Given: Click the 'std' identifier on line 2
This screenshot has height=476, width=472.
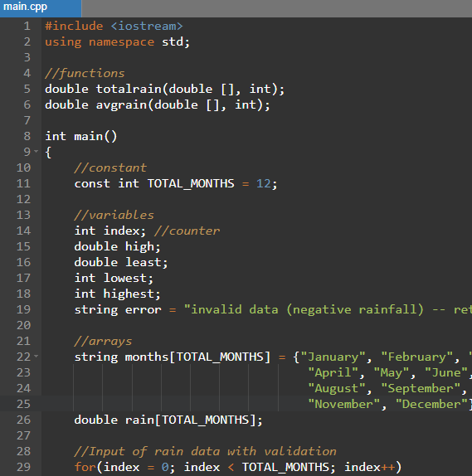Looking at the screenshot, I should click(x=173, y=42).
